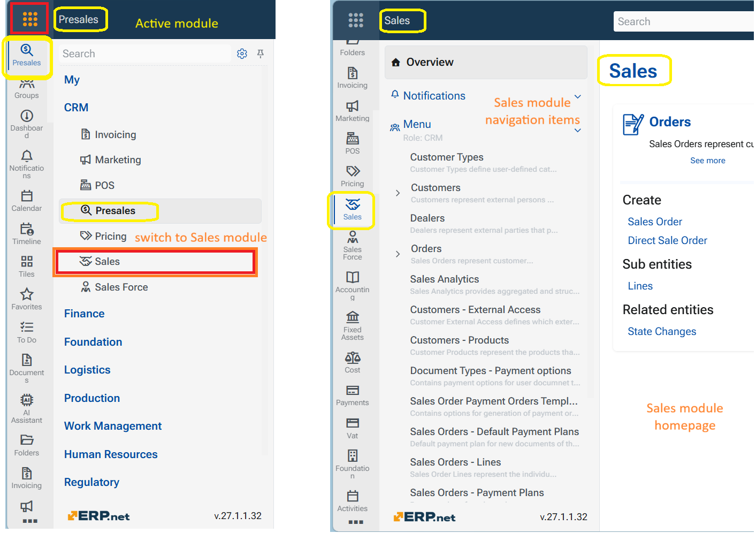Open Documents in the left sidebar
This screenshot has width=756, height=533.
tap(27, 369)
